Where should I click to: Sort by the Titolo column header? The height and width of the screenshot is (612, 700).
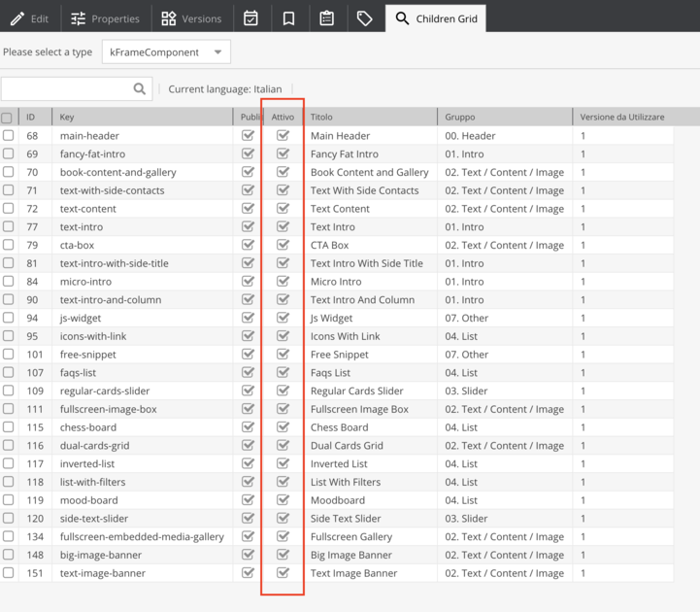pos(370,117)
